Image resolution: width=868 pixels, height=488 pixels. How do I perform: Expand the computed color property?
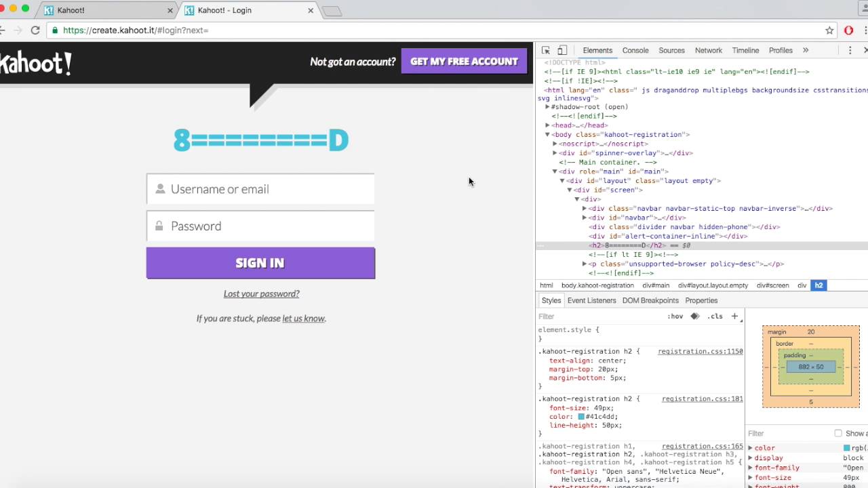[x=750, y=448]
